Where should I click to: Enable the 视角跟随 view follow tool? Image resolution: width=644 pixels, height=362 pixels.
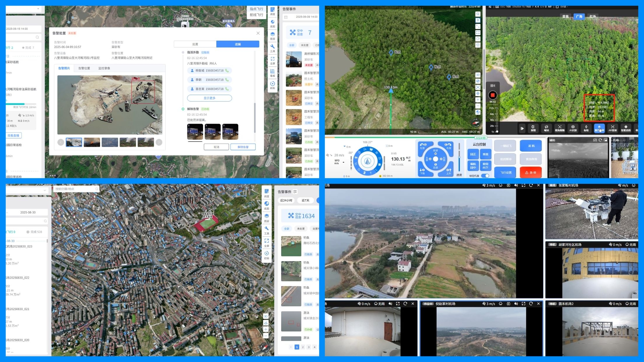point(559,128)
